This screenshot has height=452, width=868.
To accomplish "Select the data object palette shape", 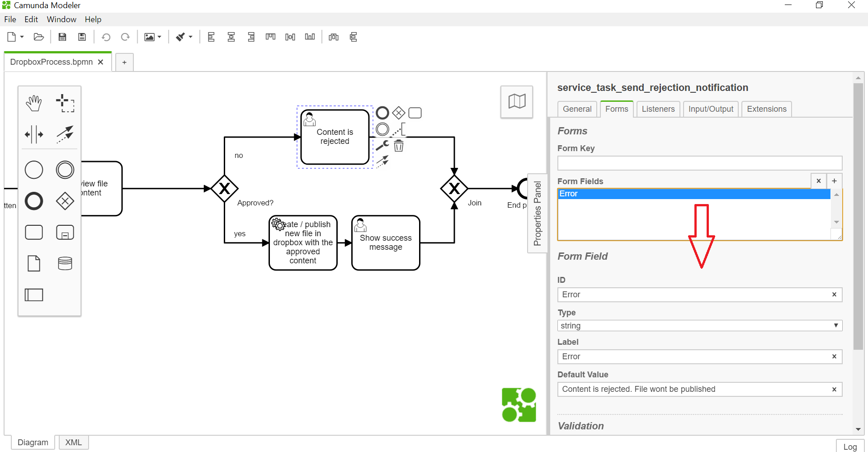I will (34, 263).
